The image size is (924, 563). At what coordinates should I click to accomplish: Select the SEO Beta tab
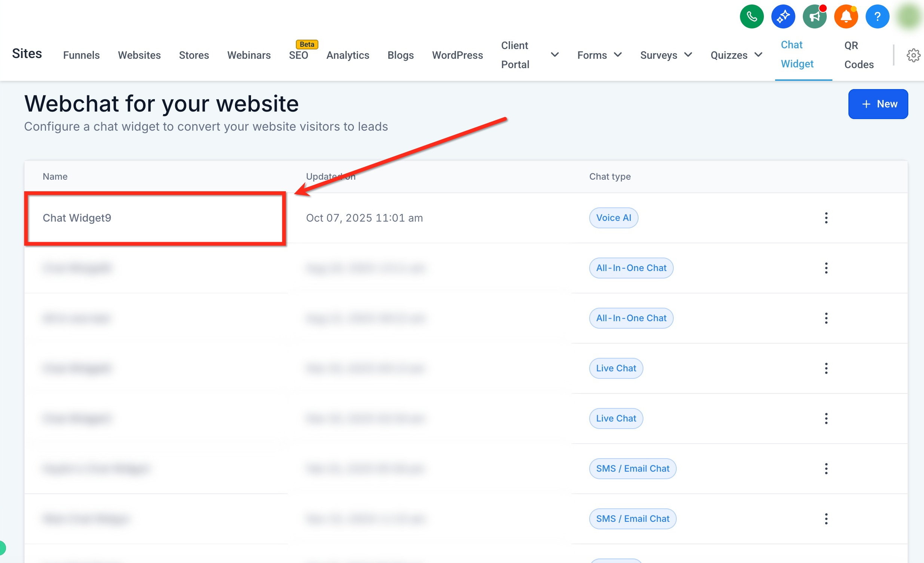(x=299, y=55)
